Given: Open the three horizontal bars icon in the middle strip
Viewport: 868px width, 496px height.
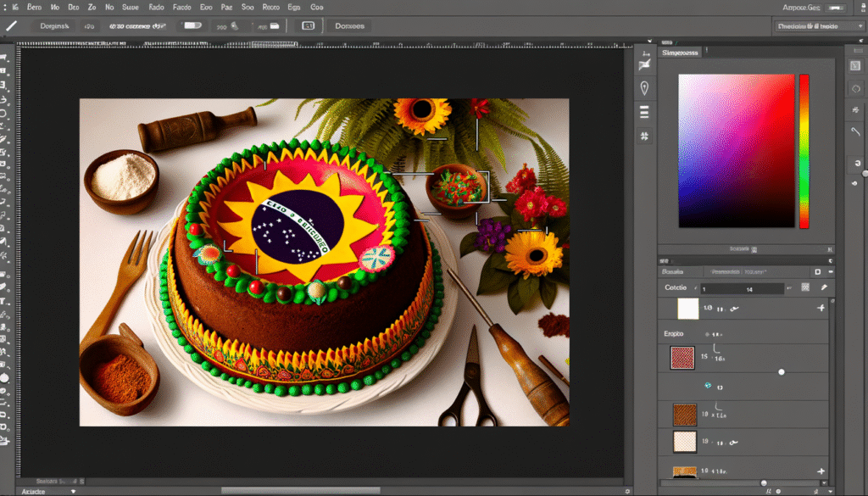Looking at the screenshot, I should coord(644,113).
